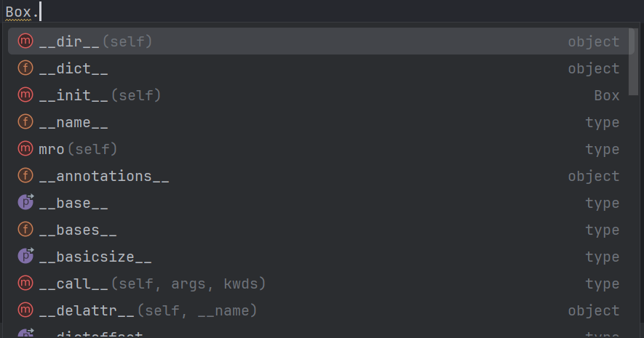Insert the __name__ suggestion
The image size is (644, 338).
[x=73, y=122]
